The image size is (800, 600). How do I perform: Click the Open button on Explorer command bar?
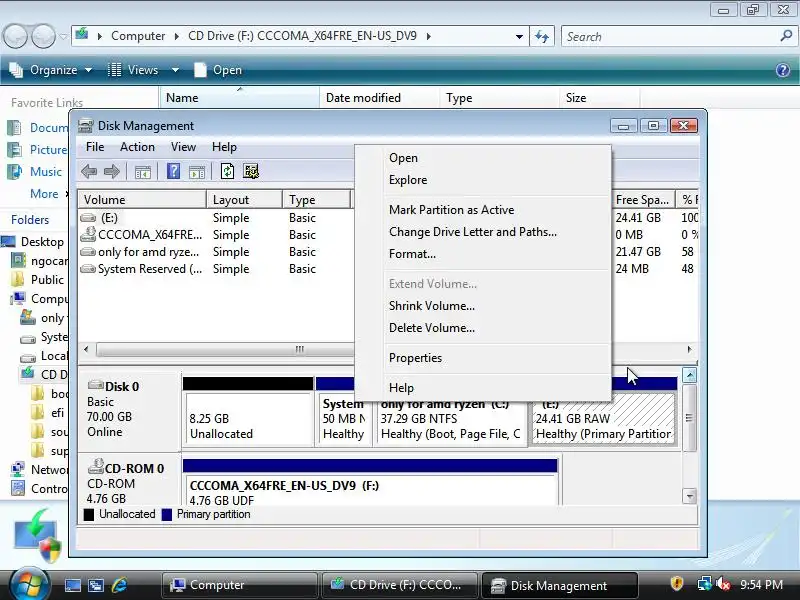[218, 70]
